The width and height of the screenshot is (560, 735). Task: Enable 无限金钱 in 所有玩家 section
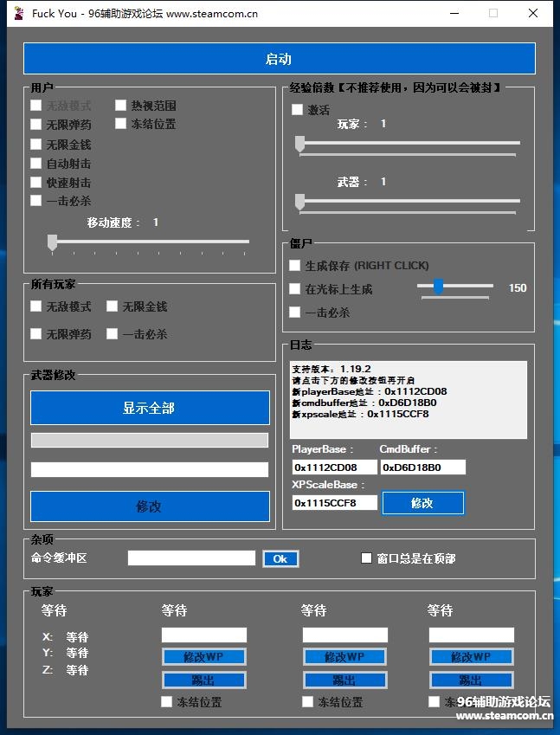pyautogui.click(x=112, y=306)
